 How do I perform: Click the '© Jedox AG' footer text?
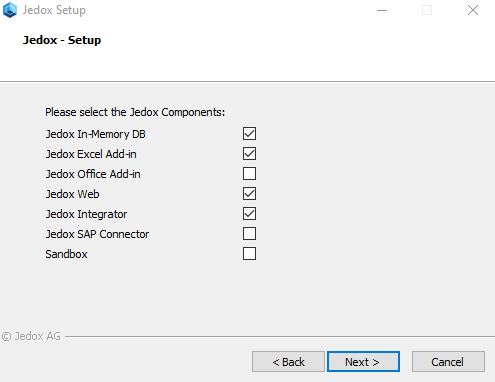31,336
